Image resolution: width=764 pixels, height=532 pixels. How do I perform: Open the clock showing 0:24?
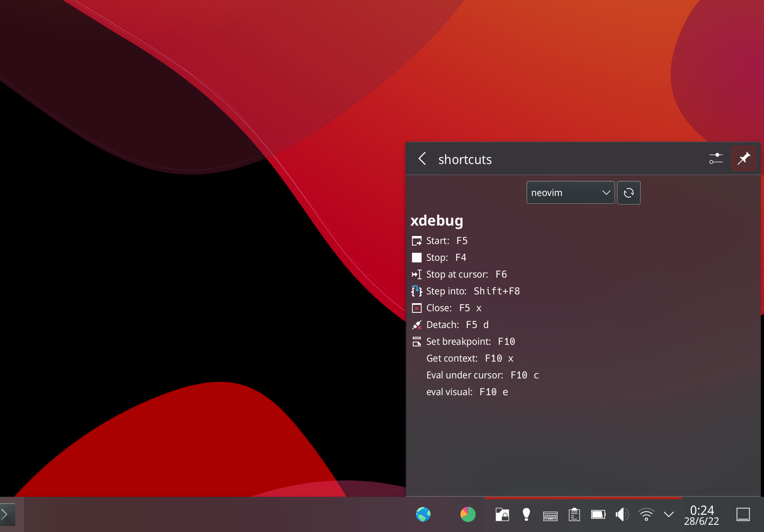click(702, 515)
